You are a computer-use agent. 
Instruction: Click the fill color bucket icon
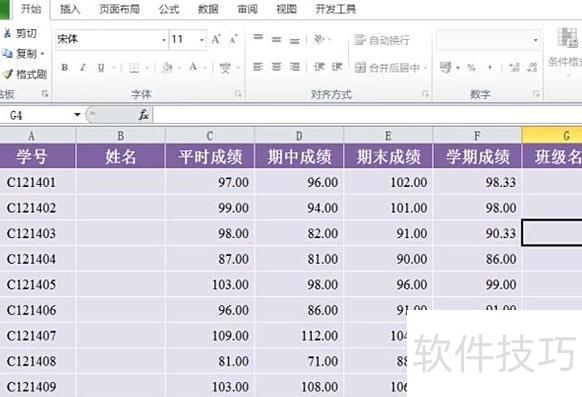(167, 68)
